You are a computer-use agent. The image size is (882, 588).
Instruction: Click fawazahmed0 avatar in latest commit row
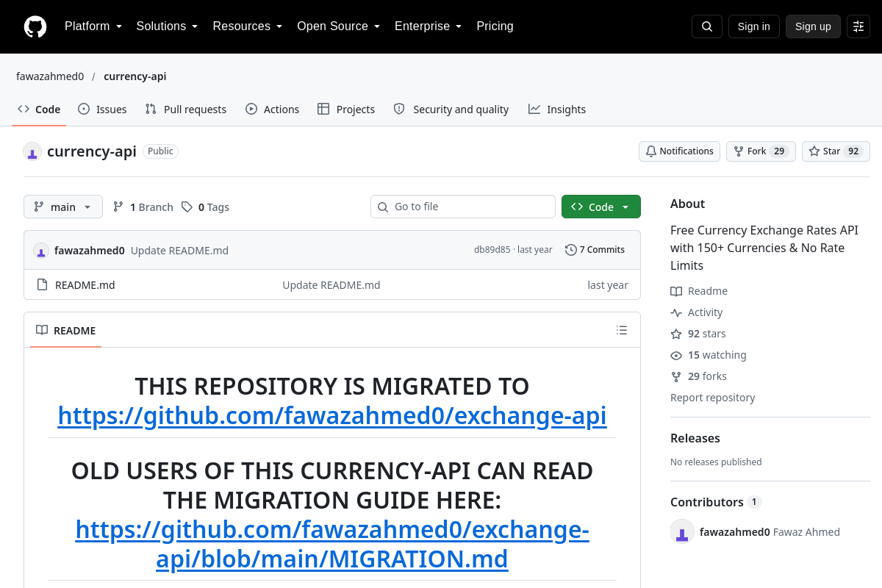tap(41, 250)
